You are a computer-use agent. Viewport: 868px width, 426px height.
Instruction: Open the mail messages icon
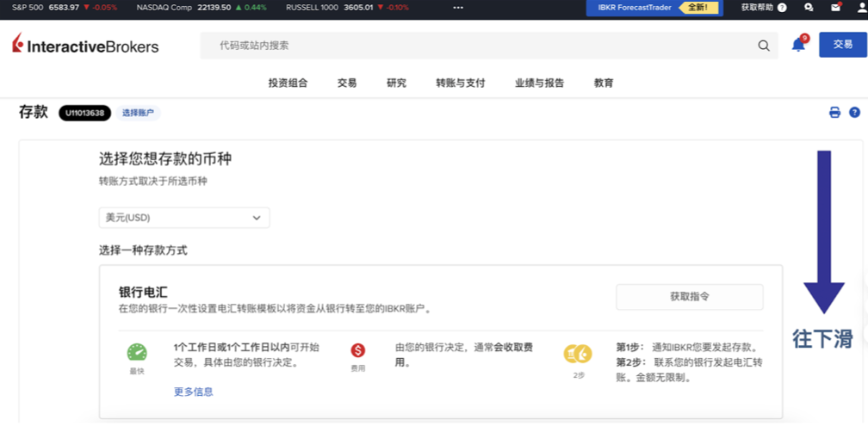tap(835, 7)
